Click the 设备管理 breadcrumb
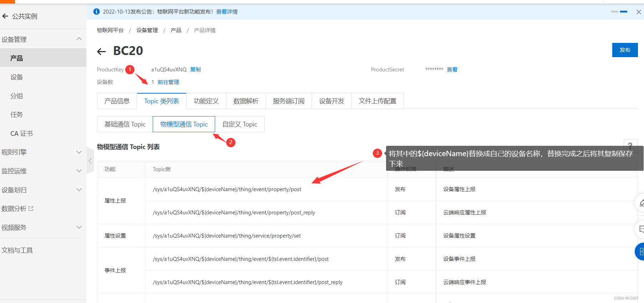Image resolution: width=644 pixels, height=303 pixels. click(147, 30)
